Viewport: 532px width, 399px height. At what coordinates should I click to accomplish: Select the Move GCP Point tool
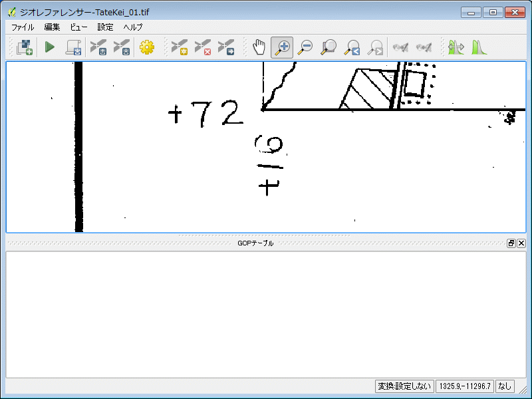(226, 47)
